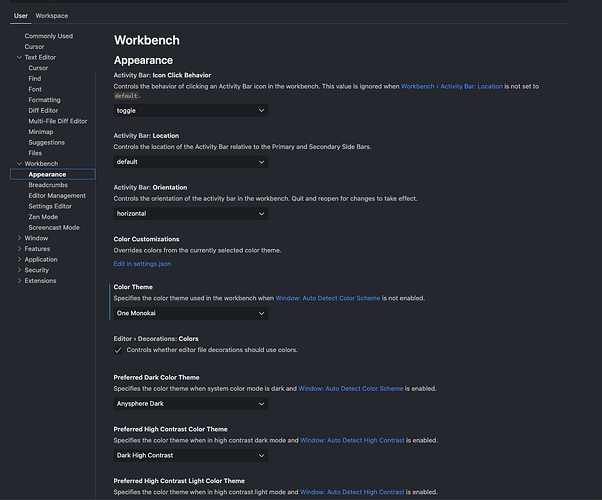
Task: Select the User settings tab
Action: click(20, 16)
